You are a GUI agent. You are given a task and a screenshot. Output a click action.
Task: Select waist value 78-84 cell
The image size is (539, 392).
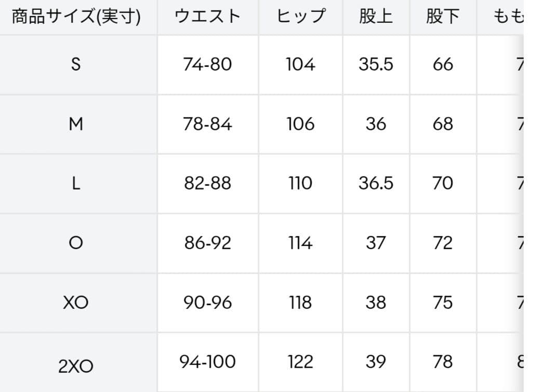pos(208,124)
